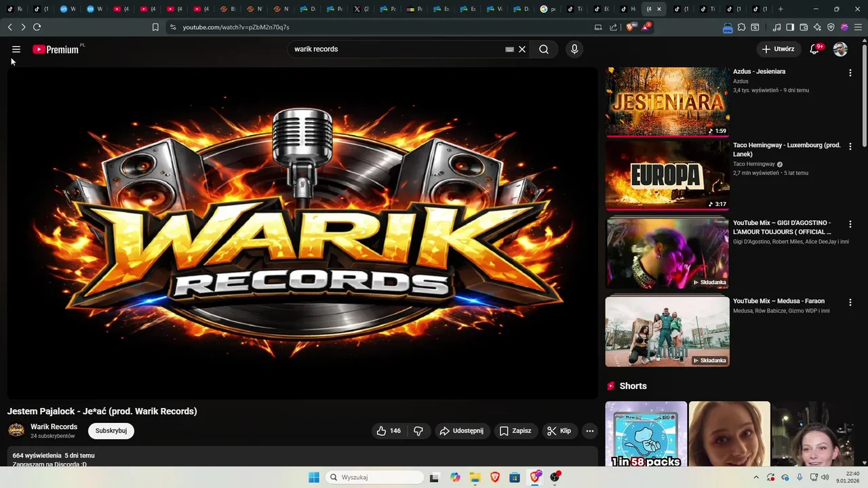Image resolution: width=868 pixels, height=488 pixels.
Task: Subscribe with the Subskrybuj button
Action: tap(111, 431)
